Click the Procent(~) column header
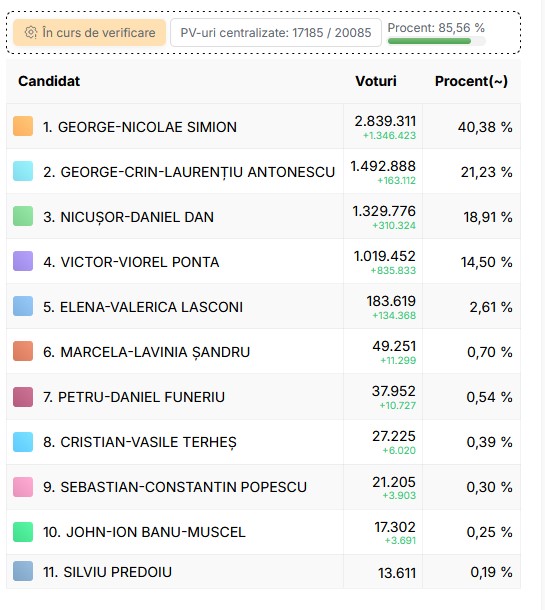Image resolution: width=545 pixels, height=610 pixels. (x=471, y=81)
